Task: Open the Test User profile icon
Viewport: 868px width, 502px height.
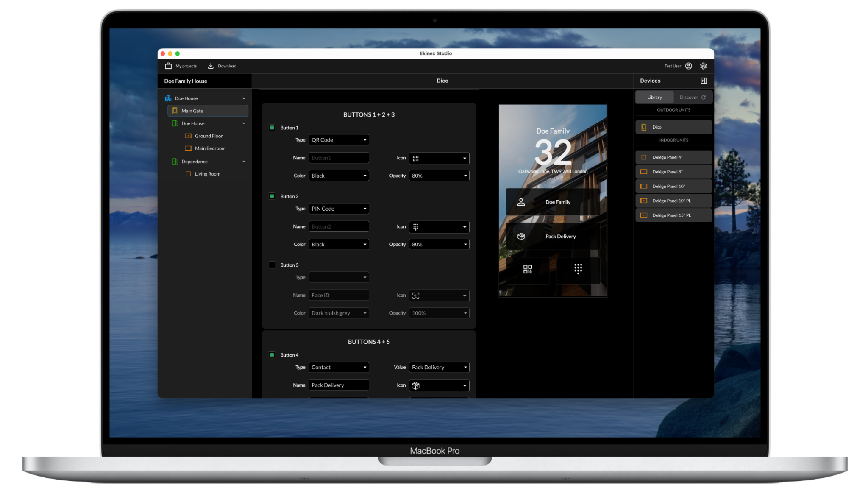Action: (689, 66)
